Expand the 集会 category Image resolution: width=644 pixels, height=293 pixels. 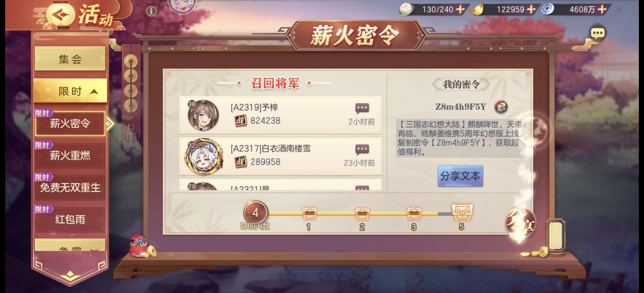coord(70,59)
